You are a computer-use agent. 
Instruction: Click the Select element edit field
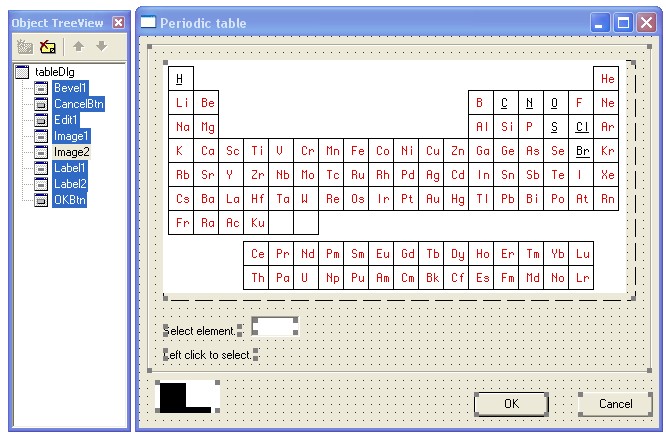point(275,327)
